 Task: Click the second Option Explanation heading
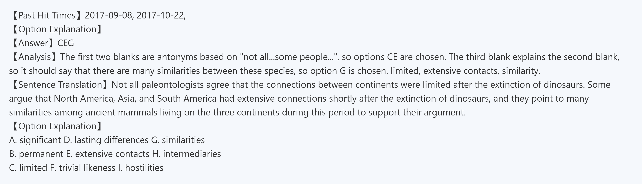[x=57, y=126]
